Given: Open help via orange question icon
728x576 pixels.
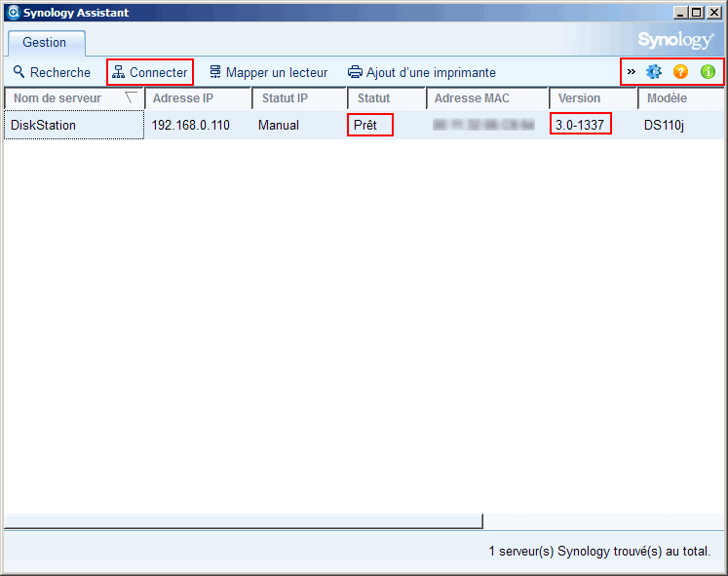Looking at the screenshot, I should coord(680,71).
